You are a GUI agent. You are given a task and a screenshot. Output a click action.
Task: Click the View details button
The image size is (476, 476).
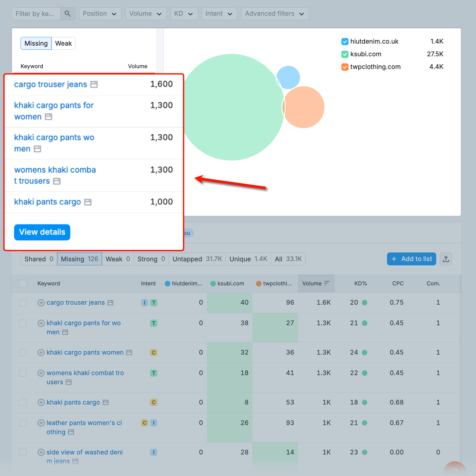coord(42,232)
